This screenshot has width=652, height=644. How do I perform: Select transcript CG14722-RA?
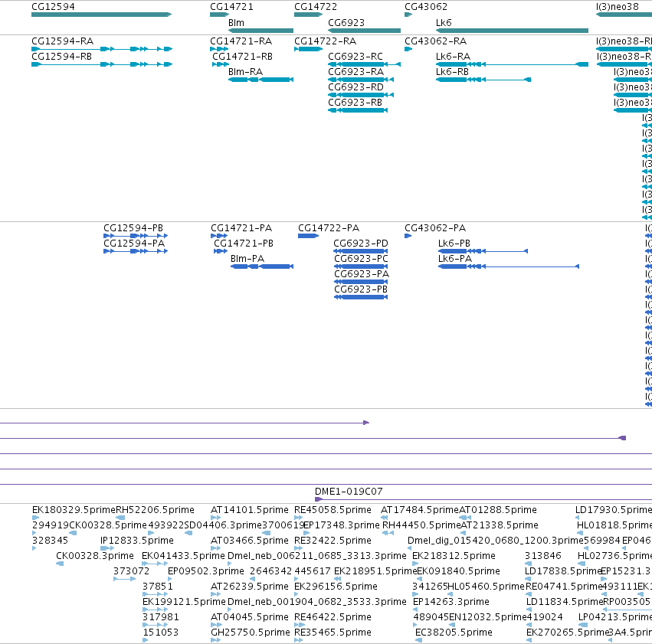tap(325, 41)
